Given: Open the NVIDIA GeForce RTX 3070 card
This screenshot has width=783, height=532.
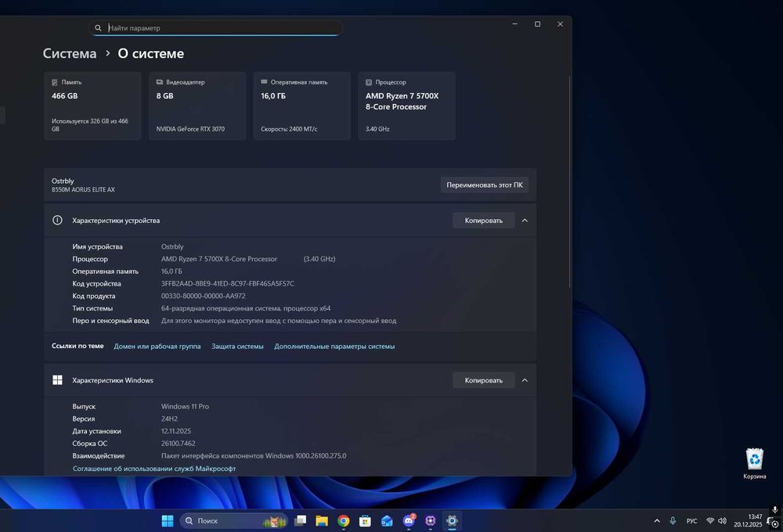Looking at the screenshot, I should click(197, 106).
